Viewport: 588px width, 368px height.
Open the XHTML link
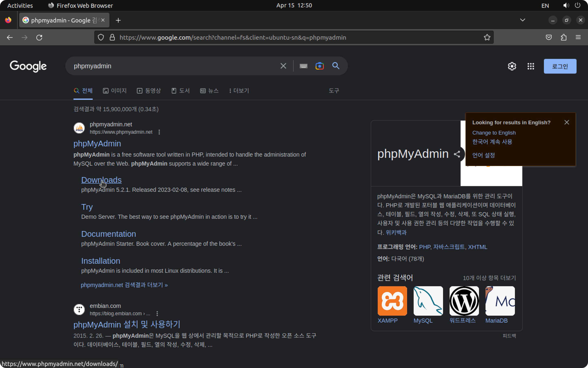(x=478, y=247)
